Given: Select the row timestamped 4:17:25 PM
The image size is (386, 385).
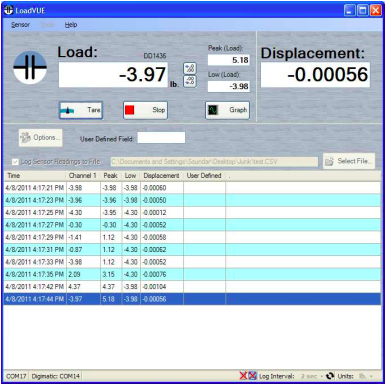Looking at the screenshot, I should point(192,213).
